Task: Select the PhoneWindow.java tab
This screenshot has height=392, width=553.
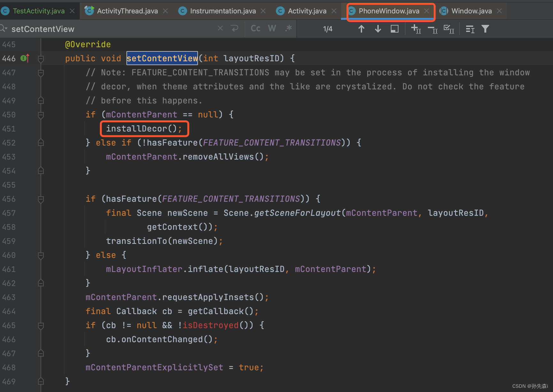Action: tap(389, 11)
